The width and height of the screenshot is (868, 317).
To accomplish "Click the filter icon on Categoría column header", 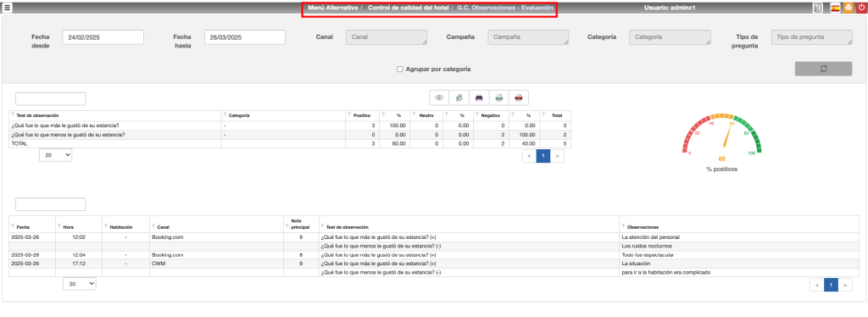I will [225, 114].
